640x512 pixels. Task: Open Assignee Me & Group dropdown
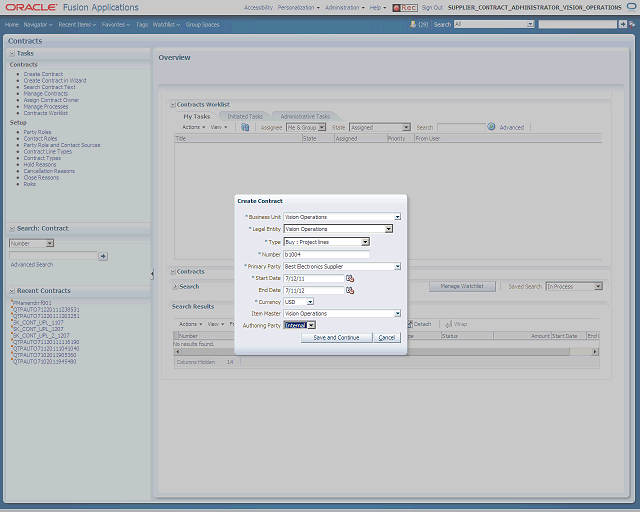click(x=322, y=127)
